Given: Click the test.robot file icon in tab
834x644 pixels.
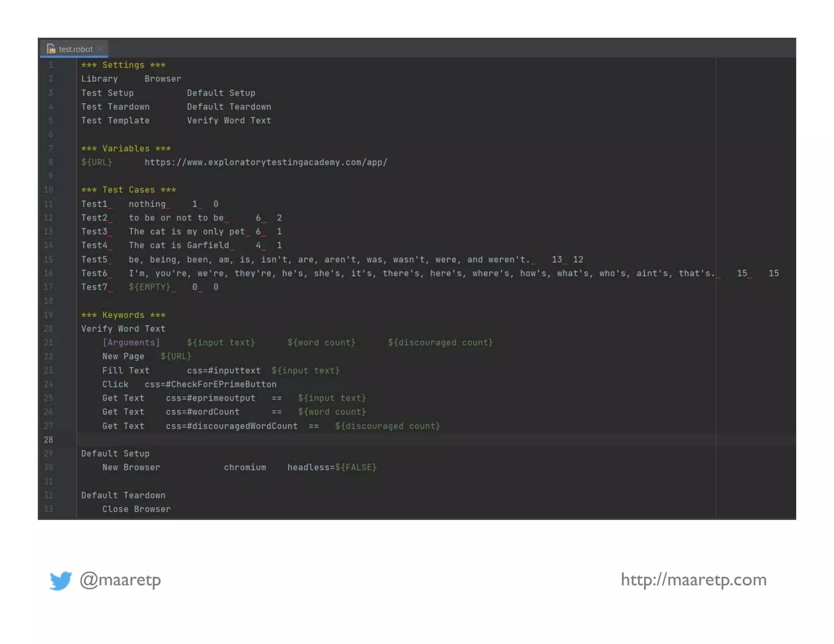Looking at the screenshot, I should pyautogui.click(x=51, y=49).
